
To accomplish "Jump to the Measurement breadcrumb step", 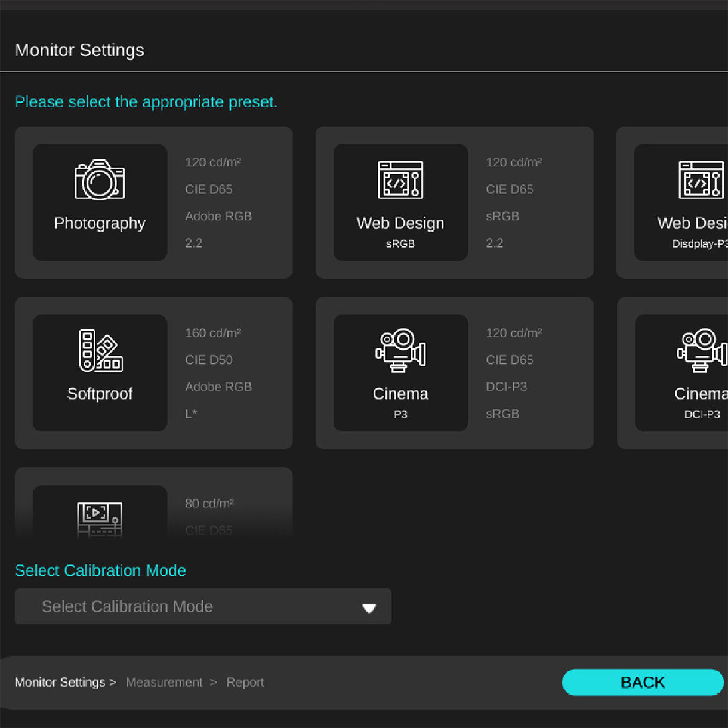I will click(x=164, y=682).
